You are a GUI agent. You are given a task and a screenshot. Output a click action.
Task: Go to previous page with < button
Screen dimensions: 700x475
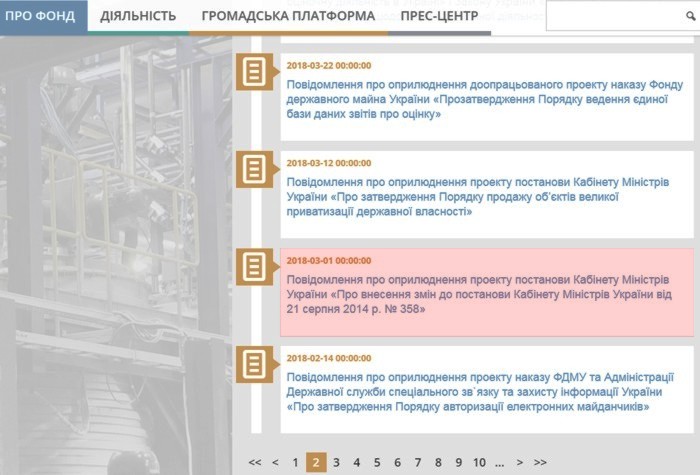pos(275,462)
